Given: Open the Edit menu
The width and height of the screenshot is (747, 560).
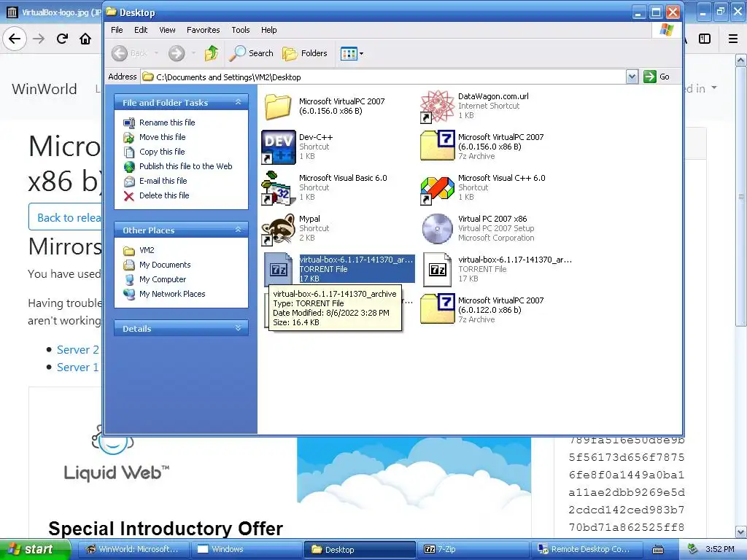Looking at the screenshot, I should (x=141, y=30).
